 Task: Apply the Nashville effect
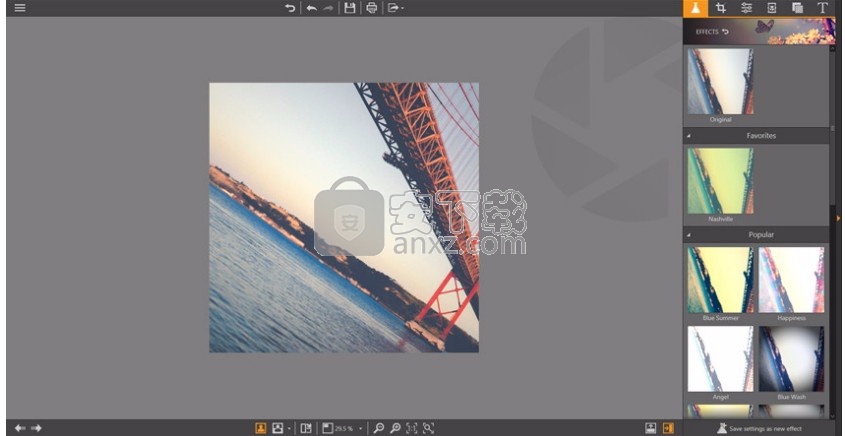point(721,181)
